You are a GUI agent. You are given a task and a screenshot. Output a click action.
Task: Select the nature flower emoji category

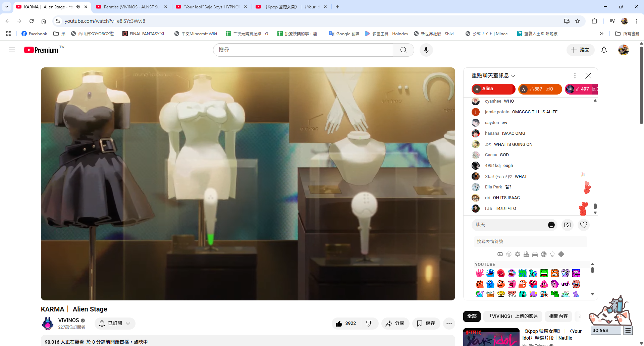[x=518, y=254]
